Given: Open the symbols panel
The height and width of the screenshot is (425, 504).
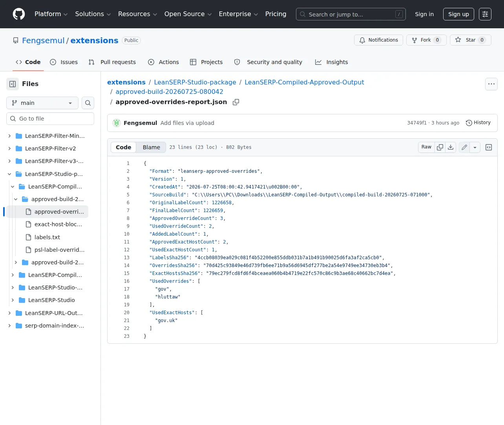Looking at the screenshot, I should click(x=489, y=147).
